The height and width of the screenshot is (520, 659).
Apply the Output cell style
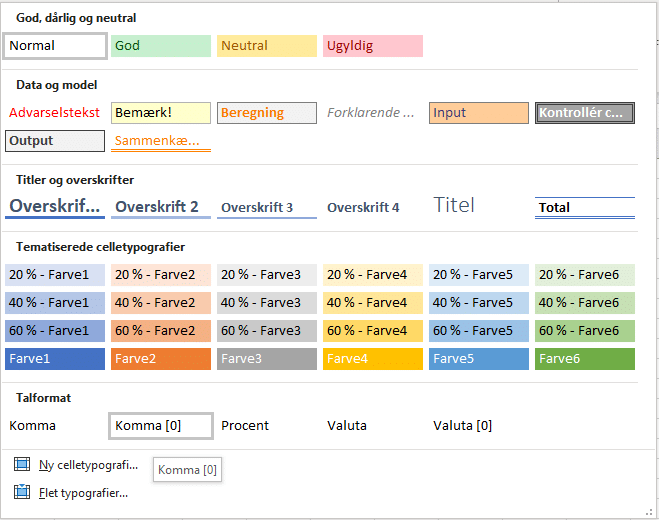(54, 141)
